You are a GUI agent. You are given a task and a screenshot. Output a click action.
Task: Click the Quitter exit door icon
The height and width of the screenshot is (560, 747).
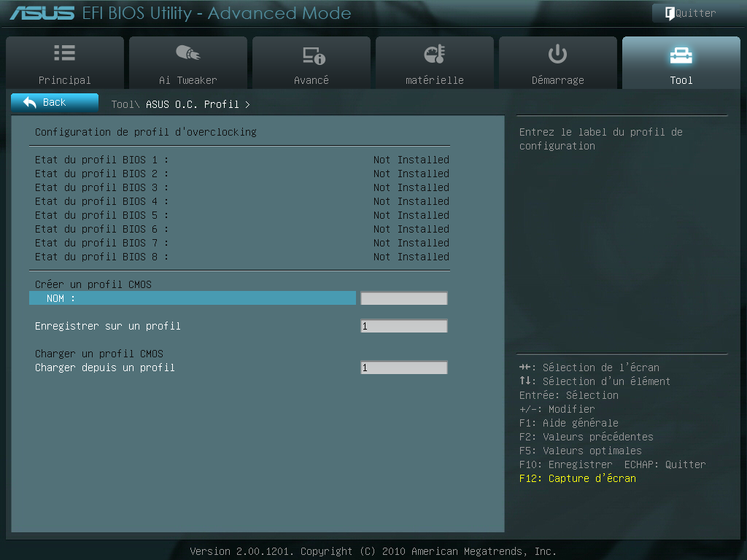click(x=669, y=13)
